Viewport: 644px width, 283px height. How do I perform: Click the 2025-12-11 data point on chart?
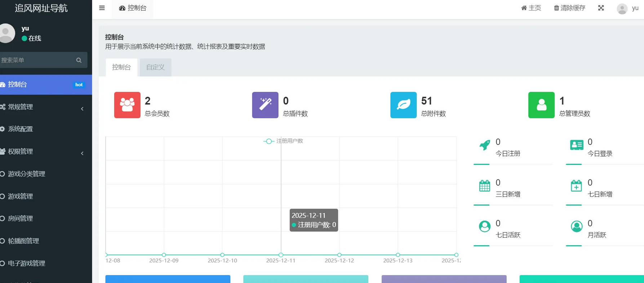pos(281,255)
